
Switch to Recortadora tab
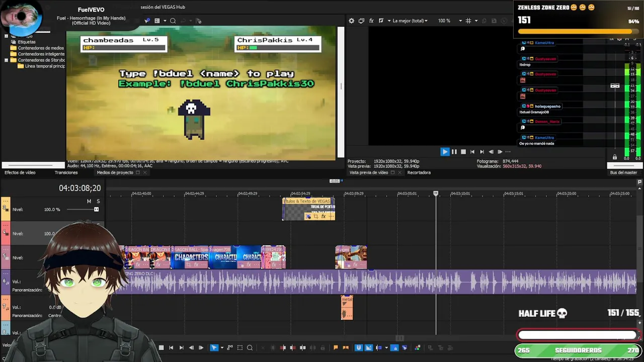419,172
